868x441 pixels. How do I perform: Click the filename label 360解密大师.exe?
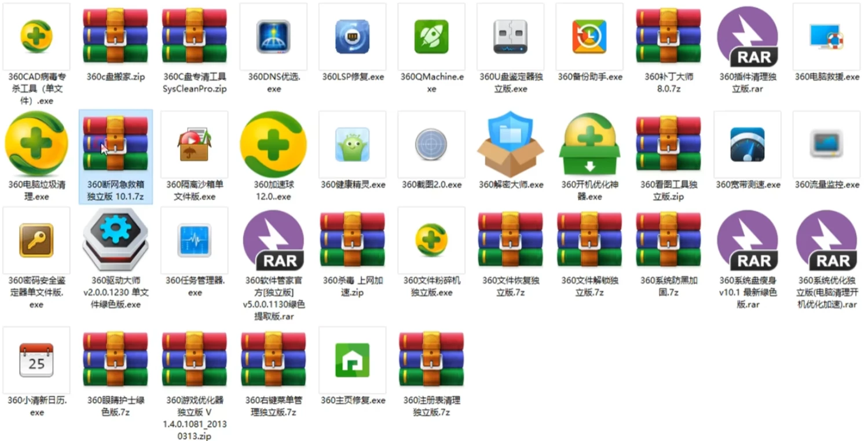[x=511, y=185]
